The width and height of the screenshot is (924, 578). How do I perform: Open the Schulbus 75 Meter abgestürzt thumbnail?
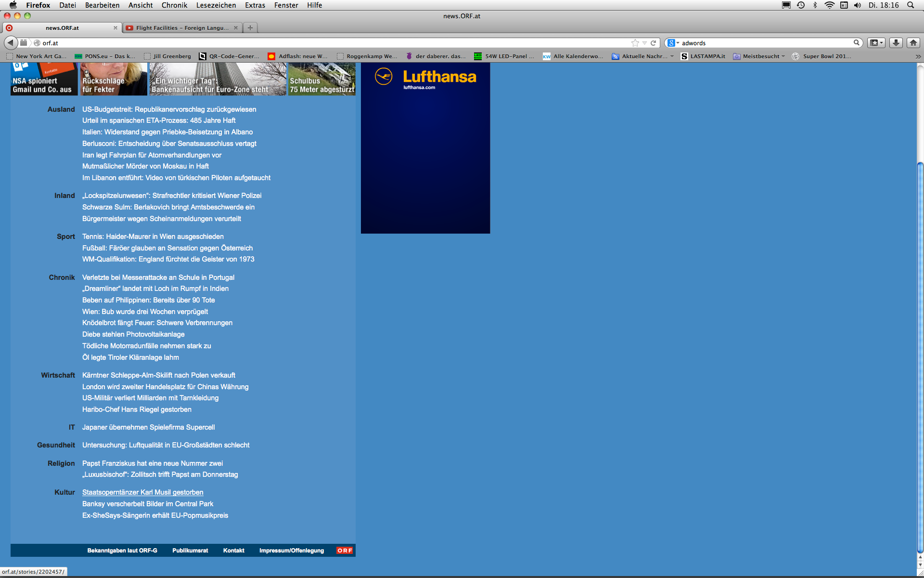[x=321, y=79]
